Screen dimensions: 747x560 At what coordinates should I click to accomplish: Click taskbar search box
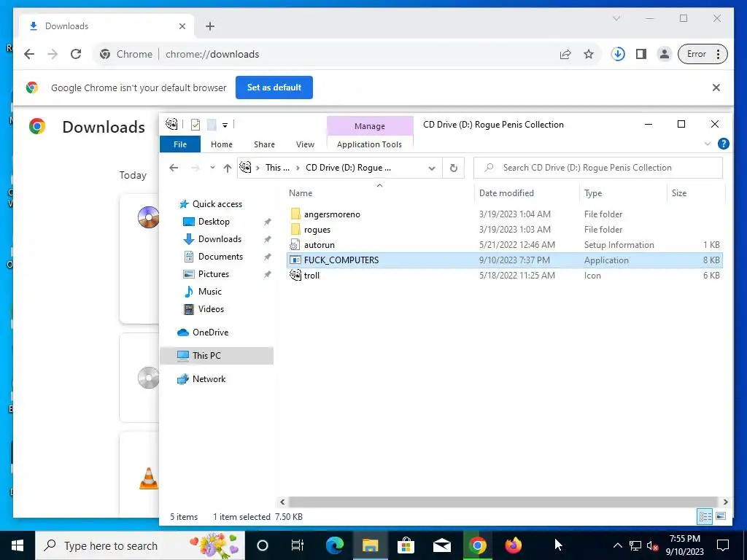pos(140,545)
